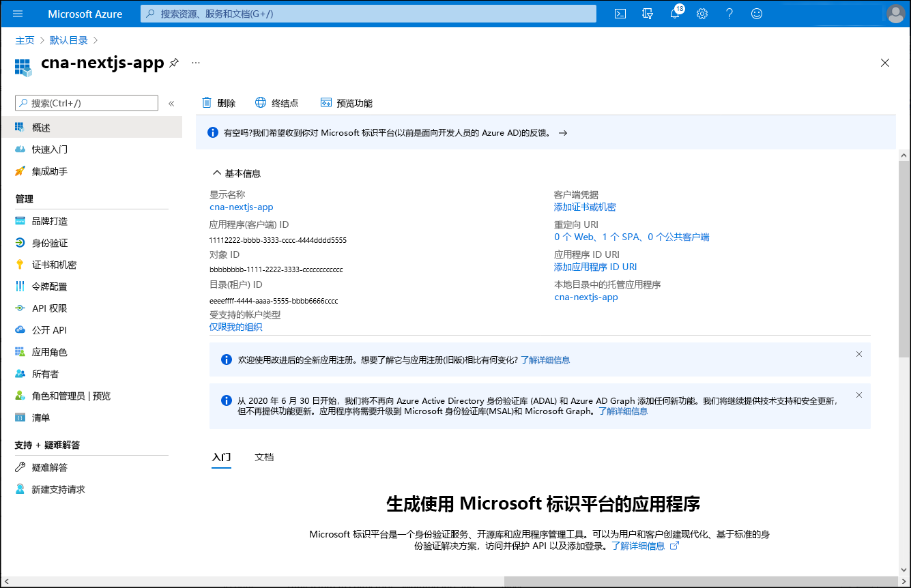Select application ID 11112222-bbbb-3333-cccc-4444dddd5555
Screen dimensions: 911x588
278,240
